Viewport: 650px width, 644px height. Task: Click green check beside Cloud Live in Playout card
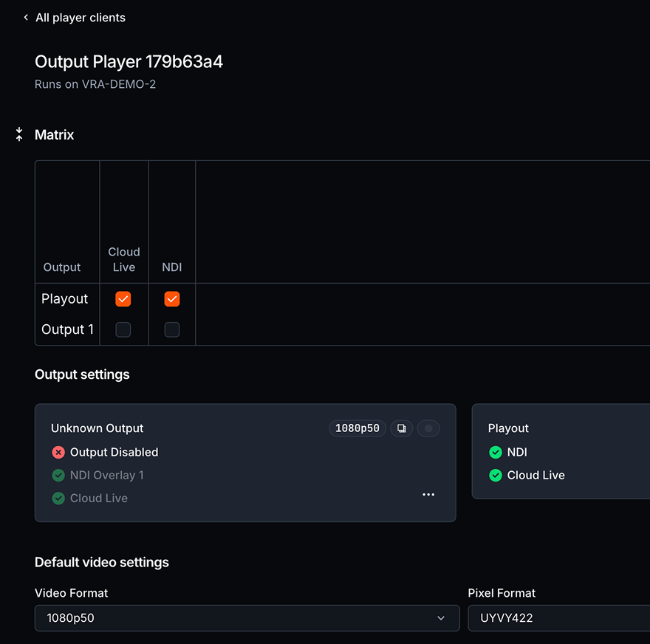click(496, 476)
